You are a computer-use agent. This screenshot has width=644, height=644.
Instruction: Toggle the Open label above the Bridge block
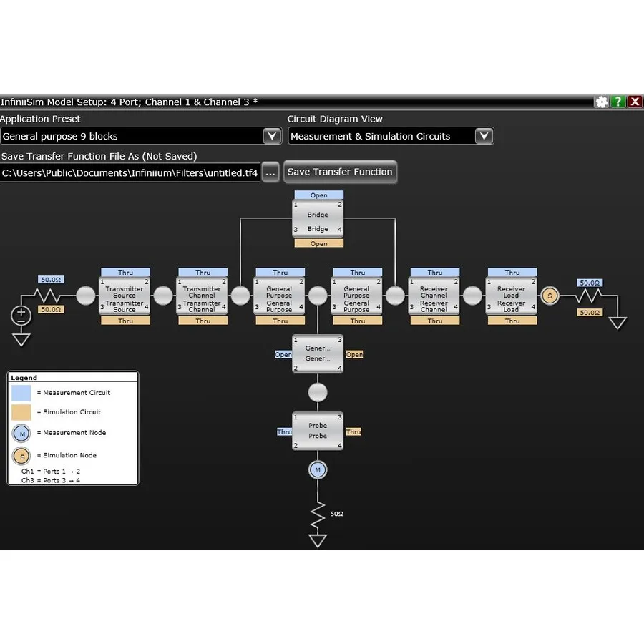(x=318, y=194)
